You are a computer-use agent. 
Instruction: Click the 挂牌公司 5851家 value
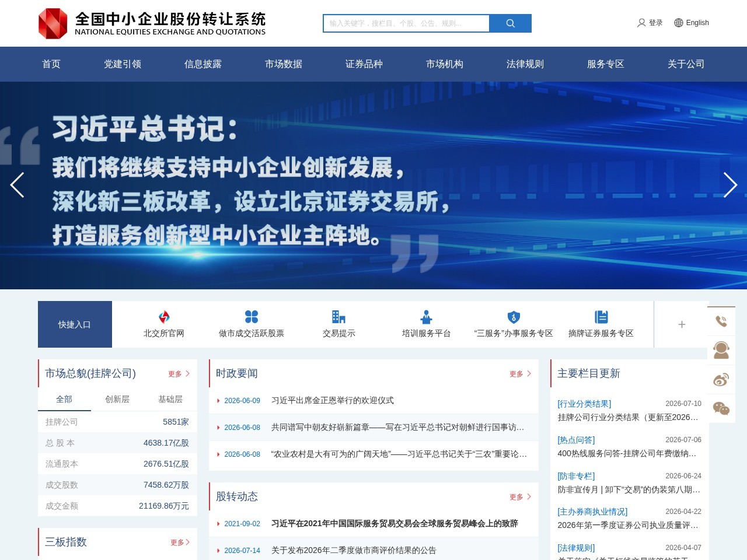pos(176,422)
